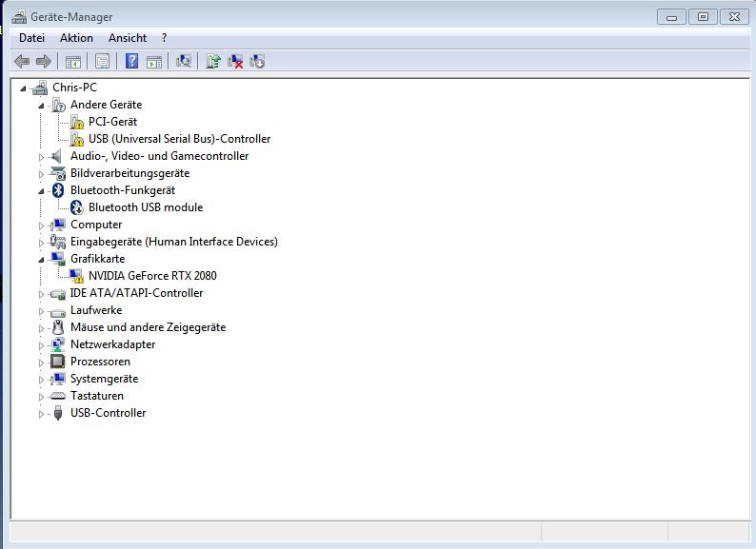This screenshot has height=549, width=756.
Task: Click the Bildverarbeitungsgeräte camera icon
Action: 58,173
